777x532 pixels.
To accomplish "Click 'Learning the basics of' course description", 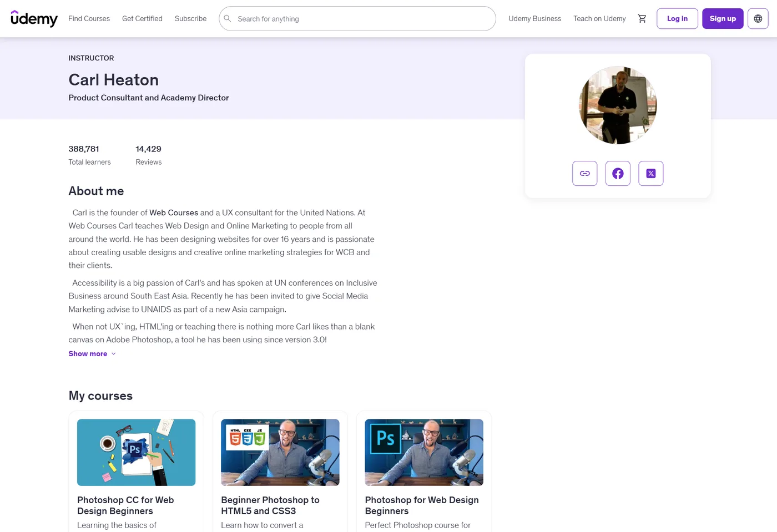I will click(x=117, y=525).
